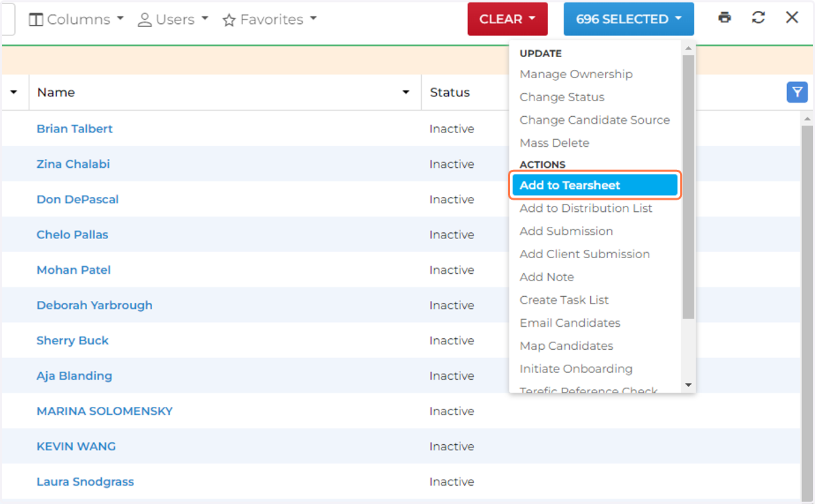Close the list view with the X
This screenshot has height=504, width=815.
point(792,18)
